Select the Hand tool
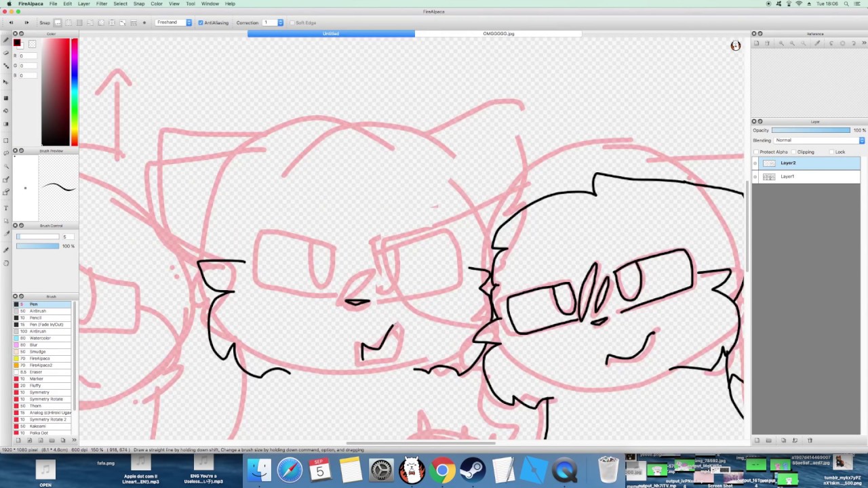 tap(6, 263)
